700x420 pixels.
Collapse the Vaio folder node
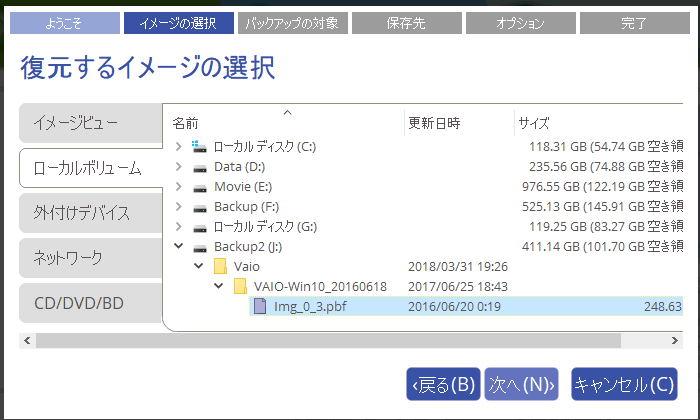pyautogui.click(x=199, y=267)
